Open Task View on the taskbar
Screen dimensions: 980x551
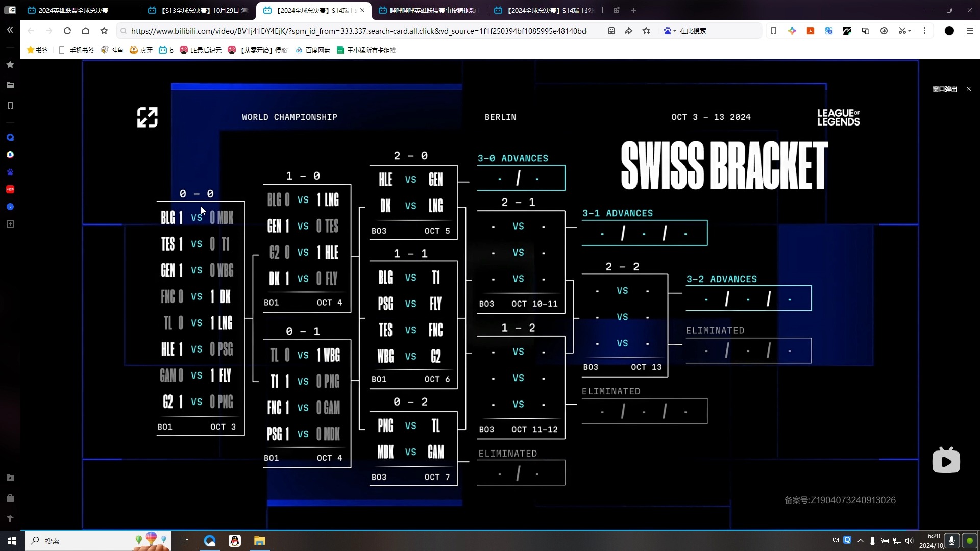[x=184, y=541]
